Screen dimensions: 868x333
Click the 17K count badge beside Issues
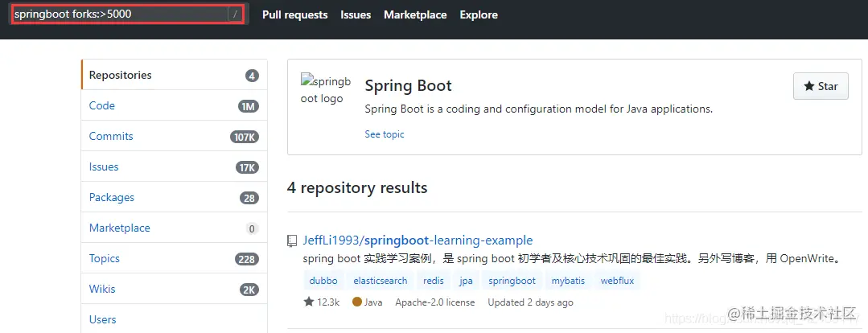point(247,167)
